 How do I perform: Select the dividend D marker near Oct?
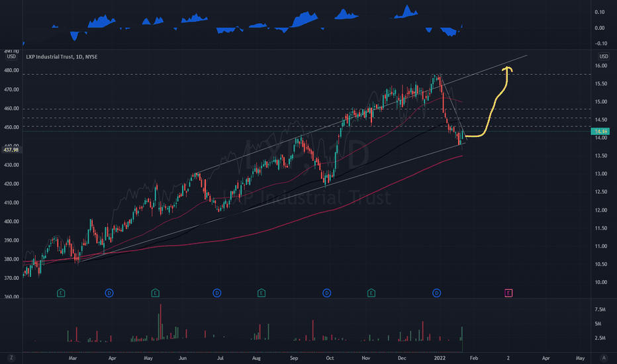point(326,293)
